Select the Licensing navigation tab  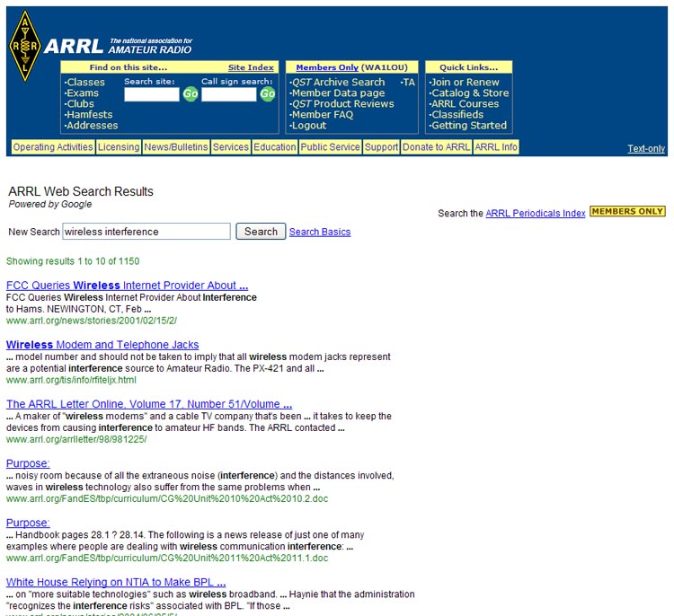click(119, 147)
